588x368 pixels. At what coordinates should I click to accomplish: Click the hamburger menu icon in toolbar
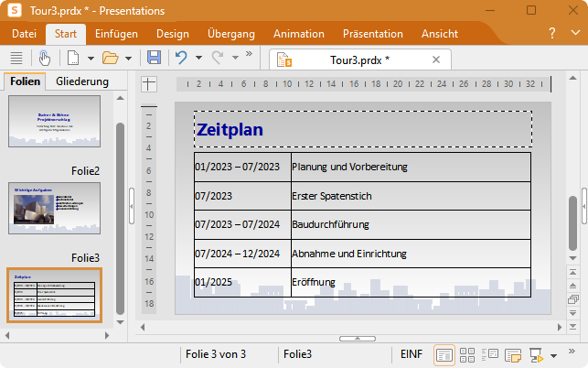tap(16, 58)
